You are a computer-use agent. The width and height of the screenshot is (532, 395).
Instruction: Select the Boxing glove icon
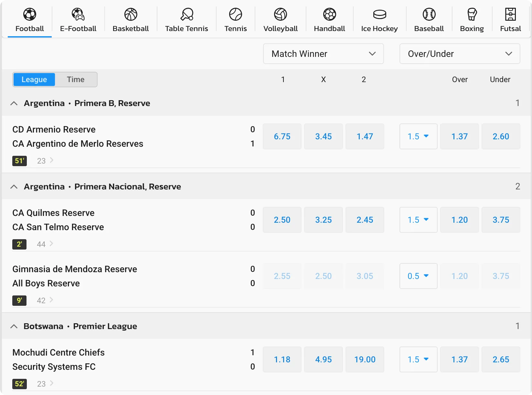[x=472, y=14]
